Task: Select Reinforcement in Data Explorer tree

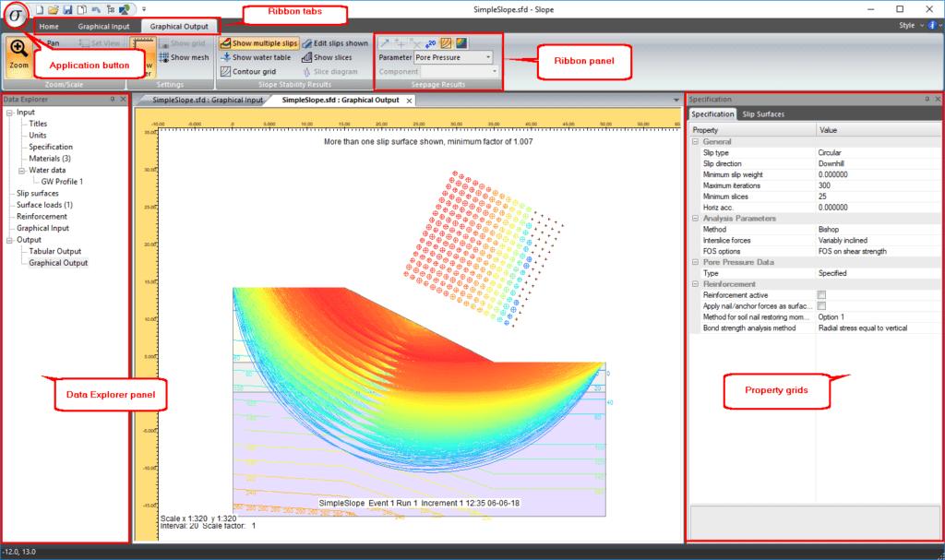Action: (x=42, y=217)
